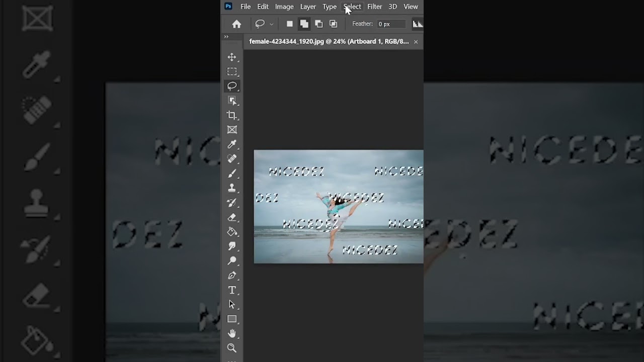The height and width of the screenshot is (362, 644).
Task: Open the Filter menu
Action: (x=374, y=7)
